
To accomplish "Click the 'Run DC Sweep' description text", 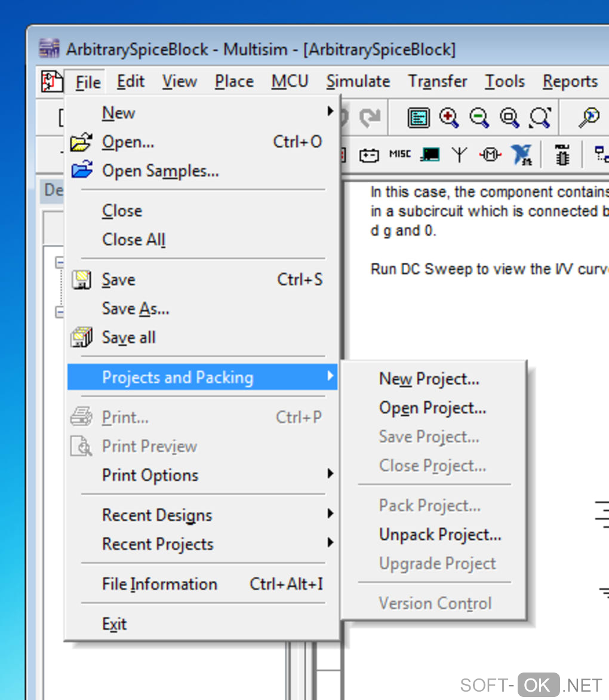I will [x=490, y=269].
